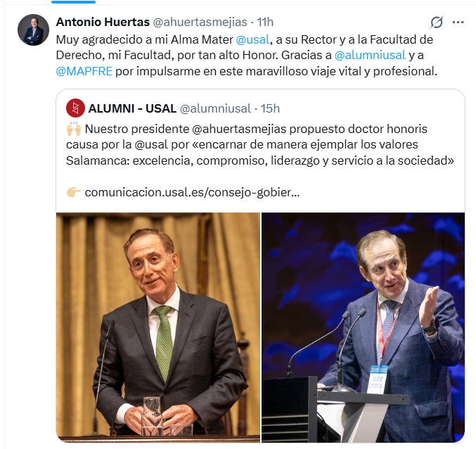Click the Antonio Huertas display name

click(x=103, y=22)
